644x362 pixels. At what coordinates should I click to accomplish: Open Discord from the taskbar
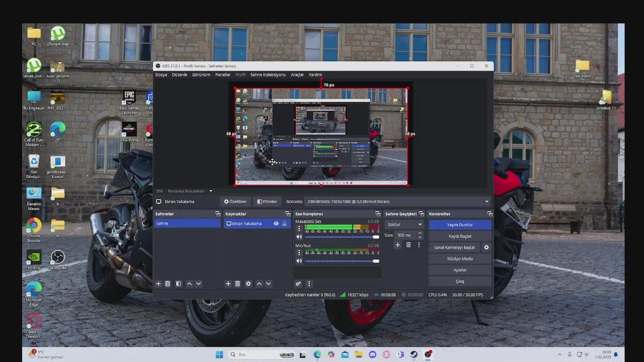[x=372, y=354]
